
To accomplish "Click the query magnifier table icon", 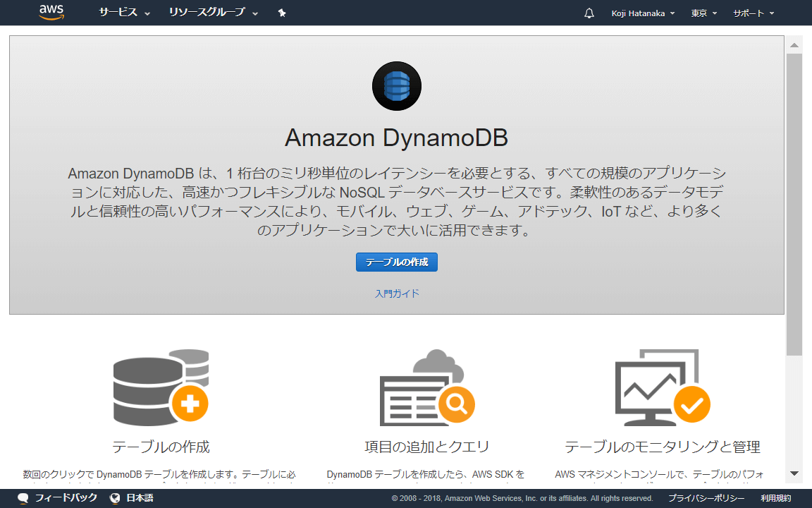I will 426,387.
